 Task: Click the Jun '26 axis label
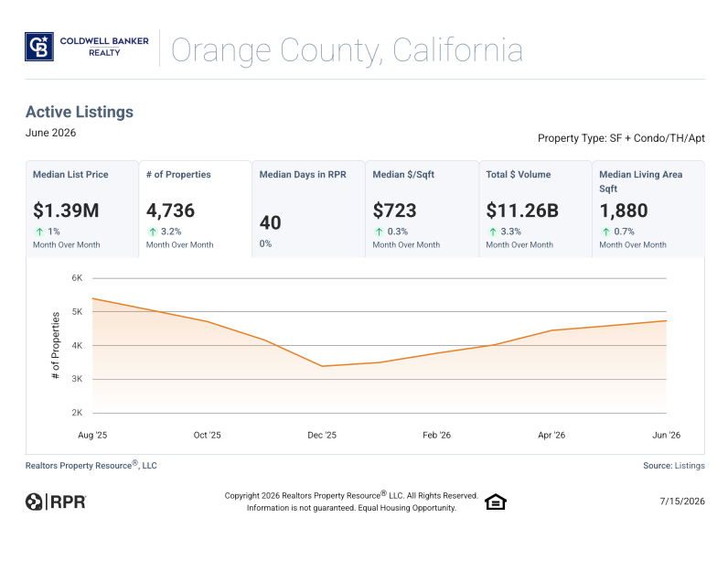click(x=666, y=435)
